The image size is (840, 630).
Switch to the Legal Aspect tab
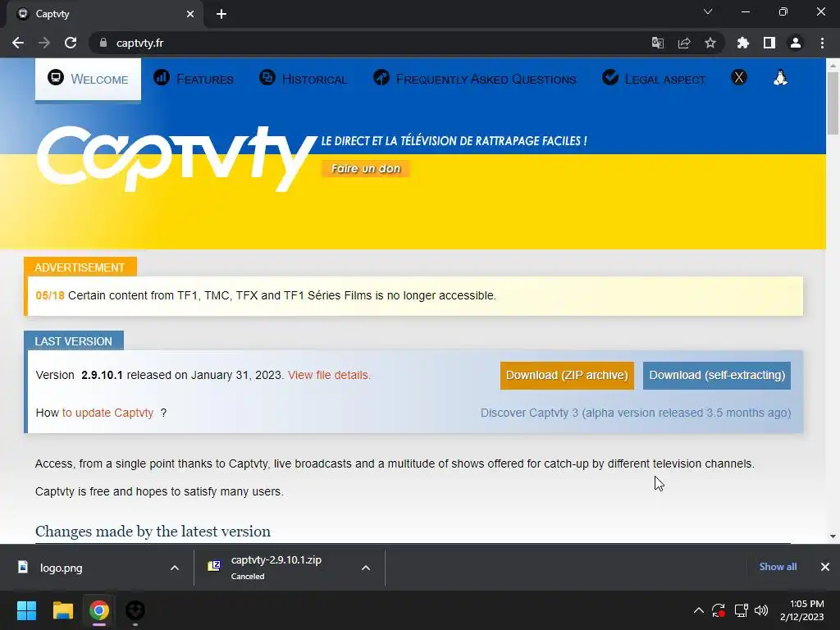coord(654,79)
